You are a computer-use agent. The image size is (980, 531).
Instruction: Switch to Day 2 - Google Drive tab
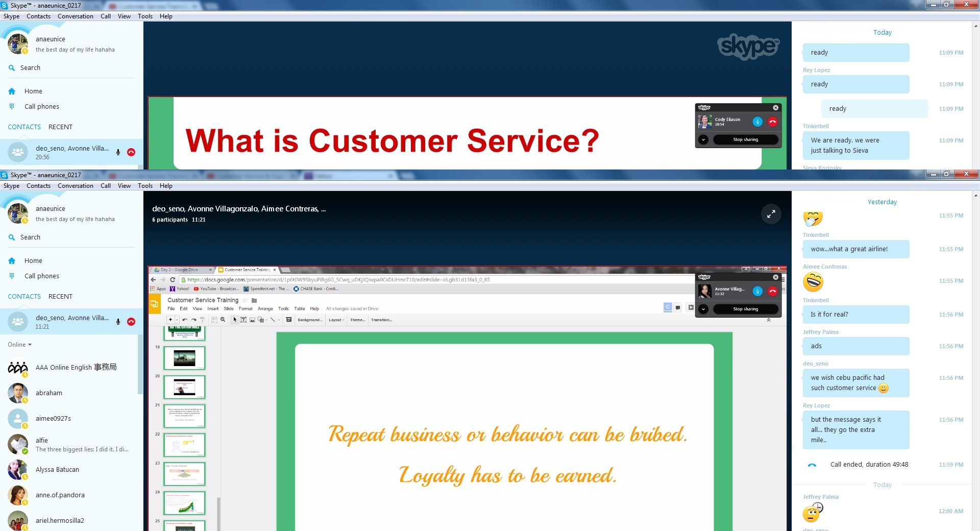(x=182, y=270)
